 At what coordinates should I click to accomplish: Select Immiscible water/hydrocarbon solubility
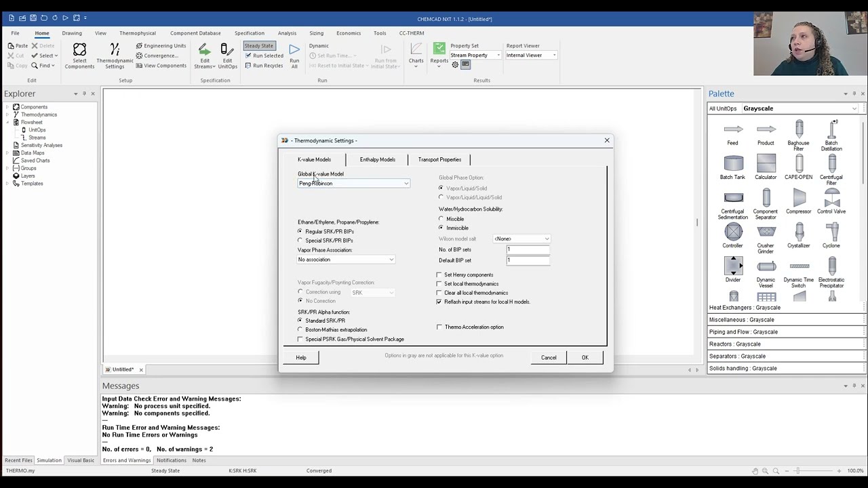tap(454, 228)
